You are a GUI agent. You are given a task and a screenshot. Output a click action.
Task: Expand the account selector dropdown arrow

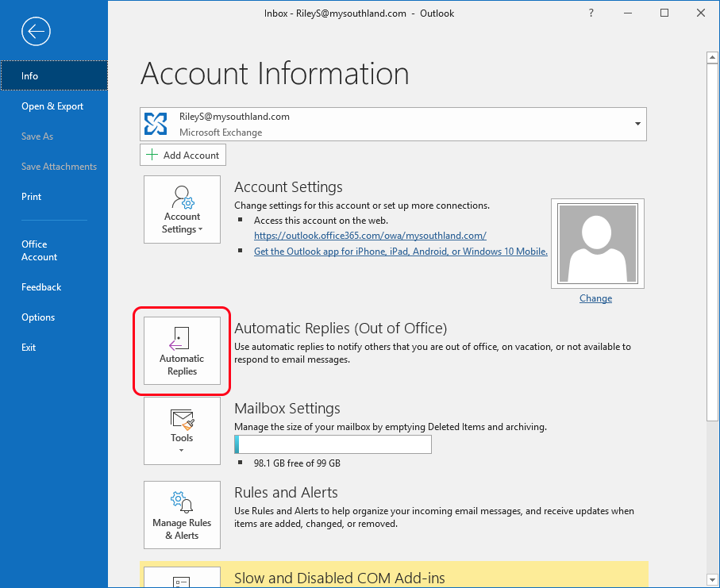[x=637, y=125]
